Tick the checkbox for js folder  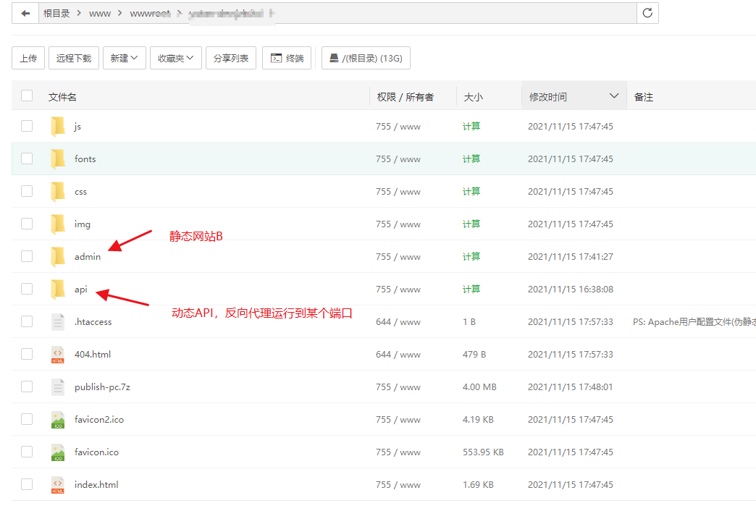pos(27,126)
